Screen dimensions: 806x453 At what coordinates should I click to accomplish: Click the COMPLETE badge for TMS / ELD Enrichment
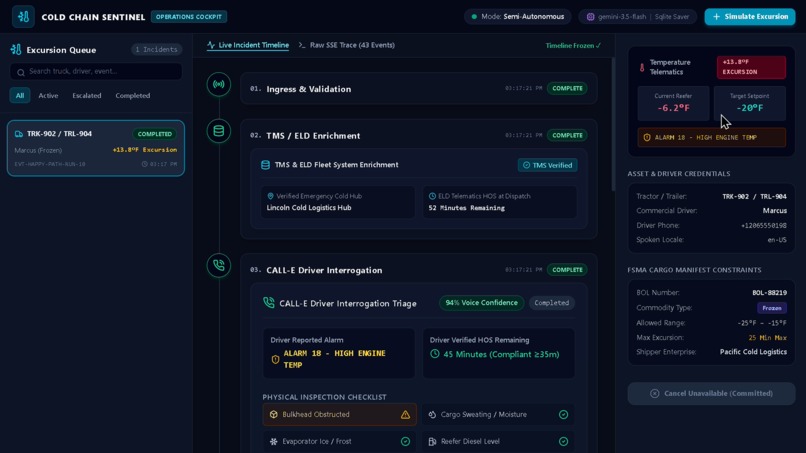(x=567, y=135)
